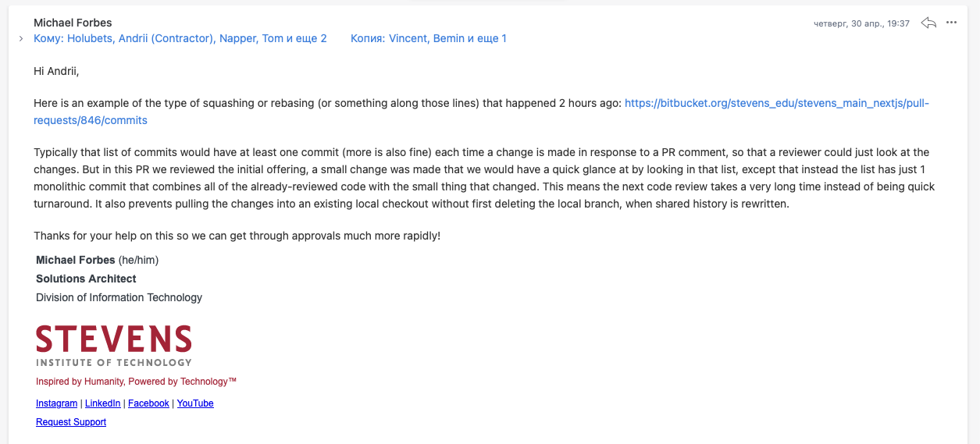Open the YouTube link in signature
Screen dimensions: 980x444
tap(195, 403)
